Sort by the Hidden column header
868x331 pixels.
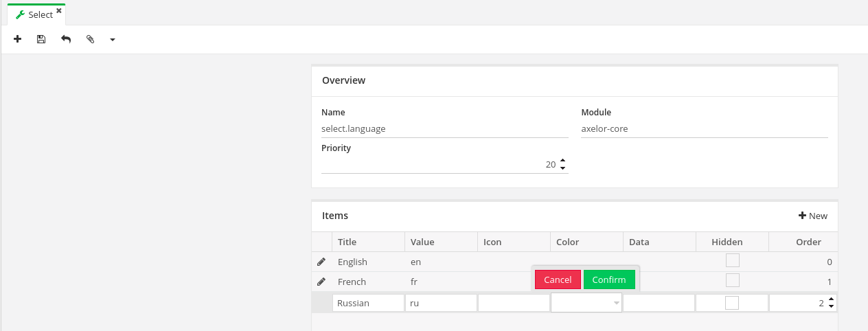[x=733, y=242]
